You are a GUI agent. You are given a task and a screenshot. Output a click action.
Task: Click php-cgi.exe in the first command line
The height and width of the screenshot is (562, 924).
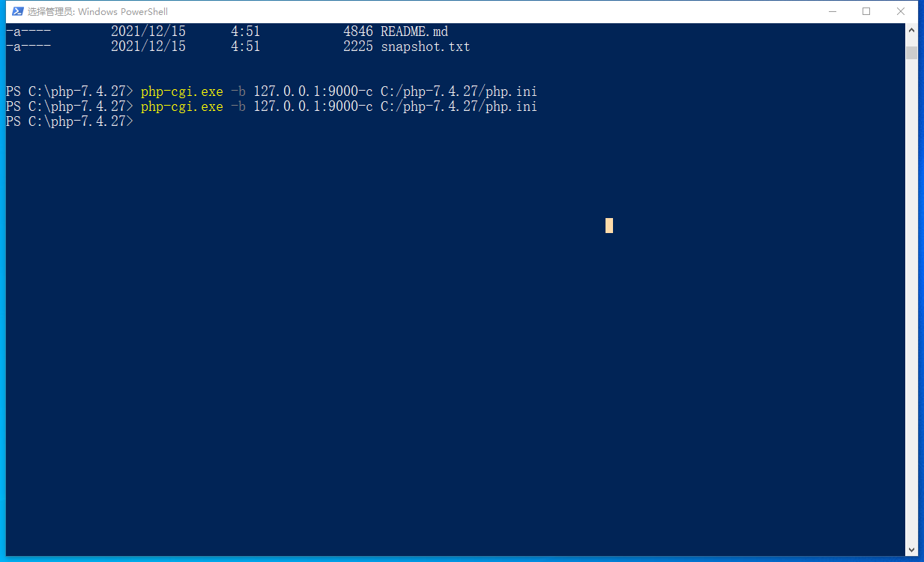(182, 91)
